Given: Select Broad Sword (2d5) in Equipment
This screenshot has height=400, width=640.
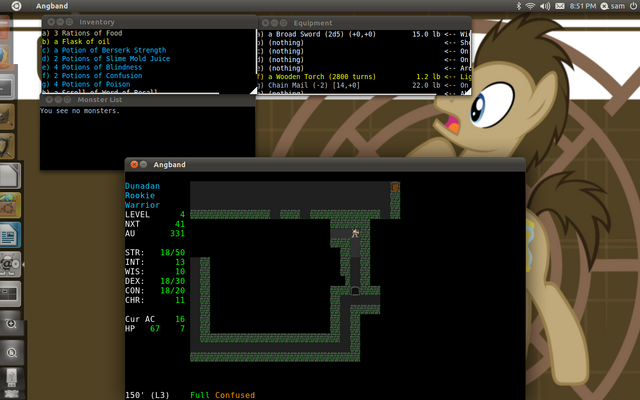Looking at the screenshot, I should 317,34.
